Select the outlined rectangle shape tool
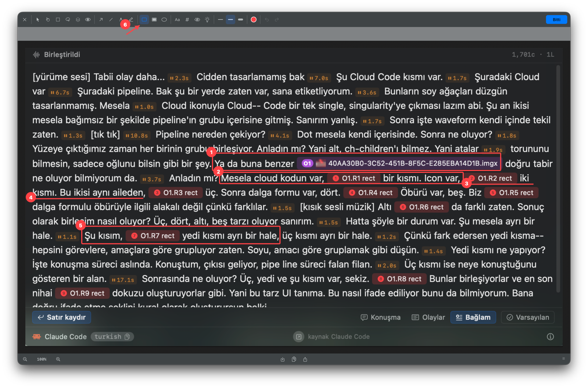The width and height of the screenshot is (588, 388). pos(144,20)
